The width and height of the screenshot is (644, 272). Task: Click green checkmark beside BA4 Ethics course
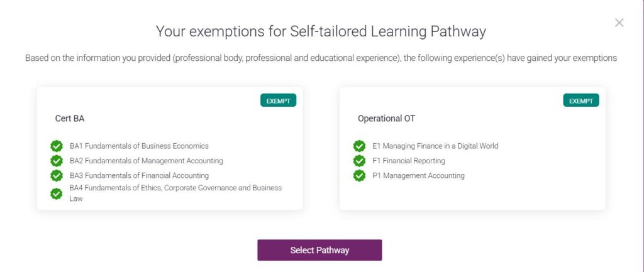(57, 193)
